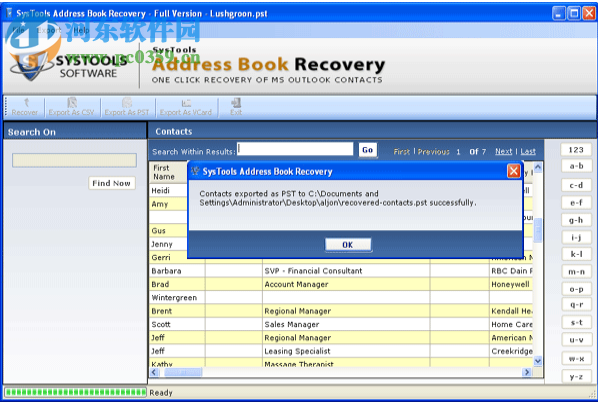Image resolution: width=598 pixels, height=402 pixels.
Task: Go to the First results page
Action: [x=402, y=151]
